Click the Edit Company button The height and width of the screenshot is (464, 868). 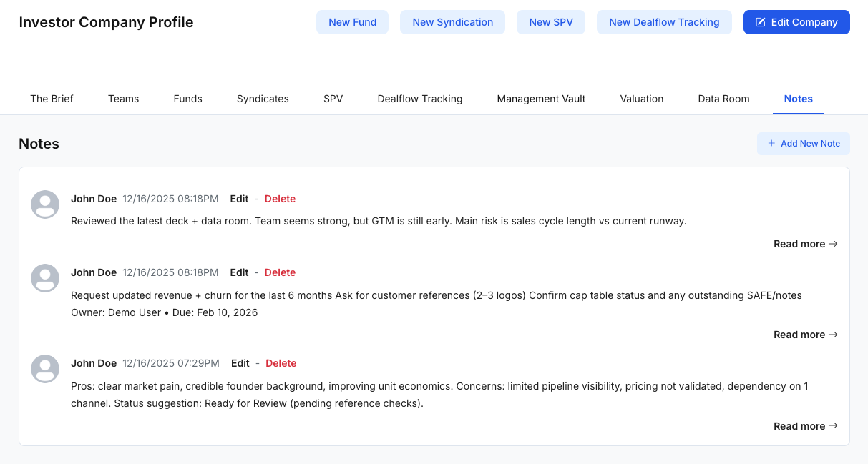tap(796, 22)
